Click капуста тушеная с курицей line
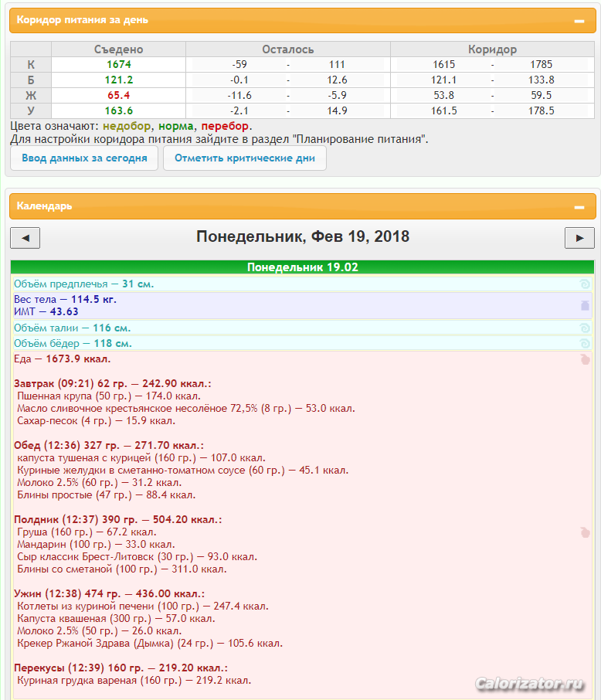The height and width of the screenshot is (700, 601). (141, 457)
